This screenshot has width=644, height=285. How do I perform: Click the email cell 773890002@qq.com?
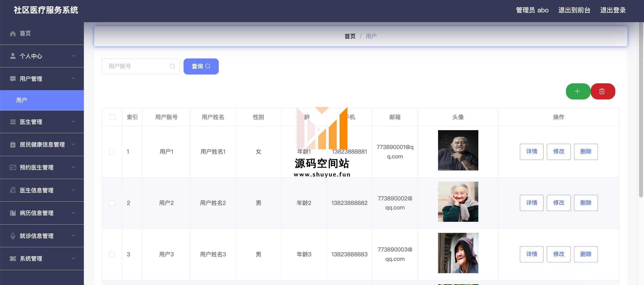[x=395, y=203]
